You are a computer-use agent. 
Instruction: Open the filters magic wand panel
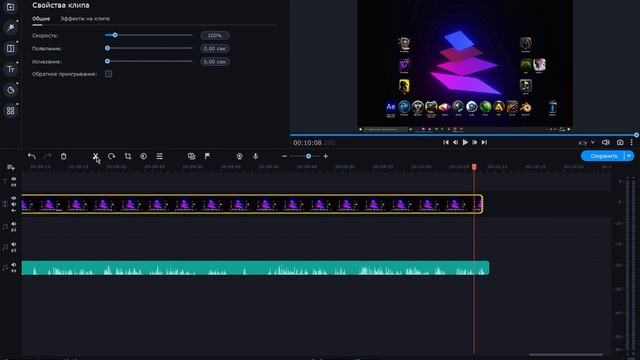click(10, 27)
